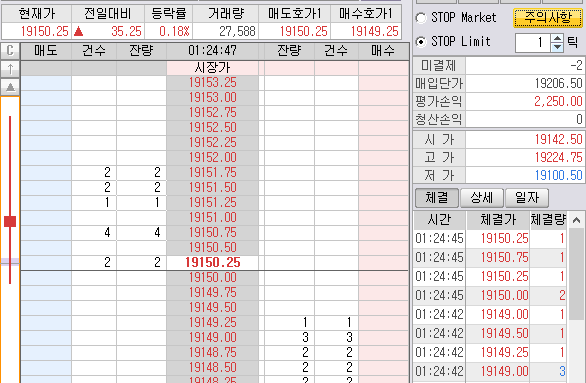Decrease the tick count with the down stepper
Image resolution: width=586 pixels, height=383 pixels.
point(558,47)
